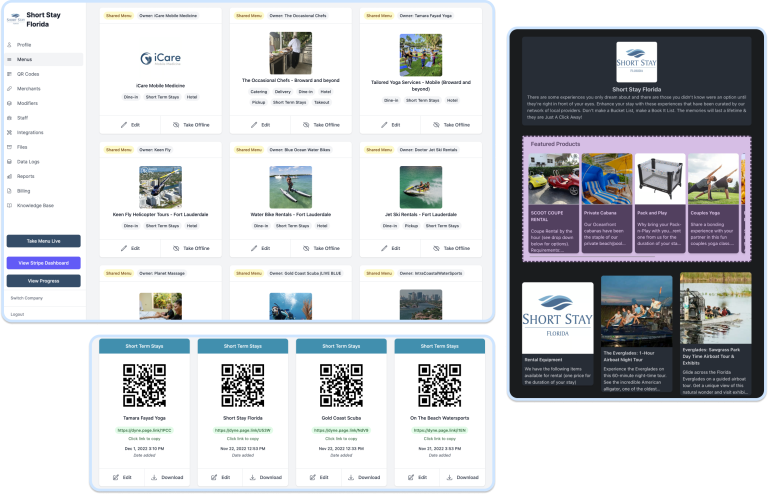Edit the Water Bike Rentals menu
768x494 pixels.
[x=261, y=248]
